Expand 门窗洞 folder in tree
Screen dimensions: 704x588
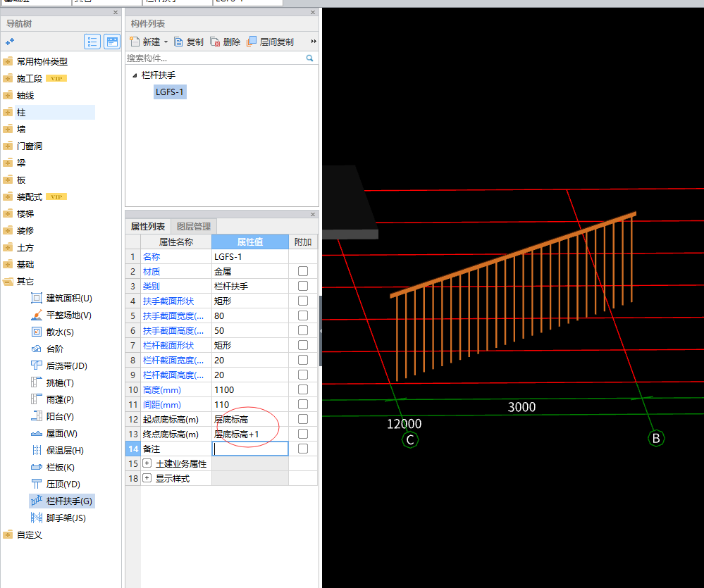pyautogui.click(x=8, y=146)
